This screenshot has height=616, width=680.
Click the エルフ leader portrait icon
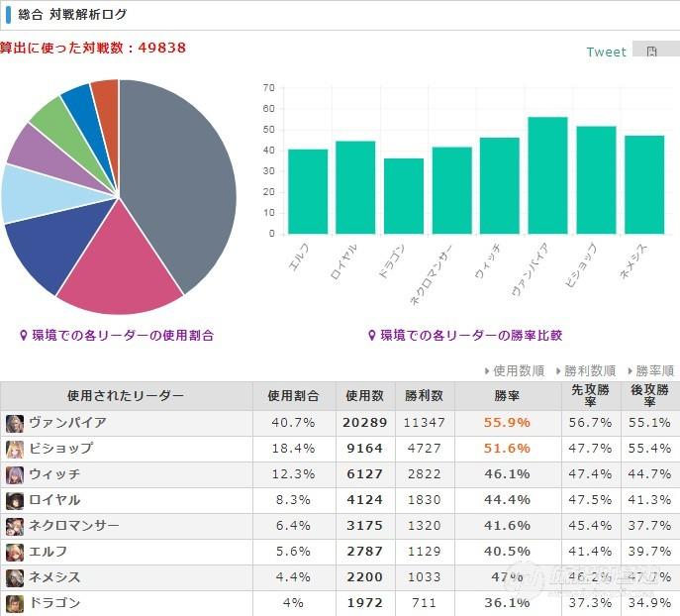(x=15, y=553)
